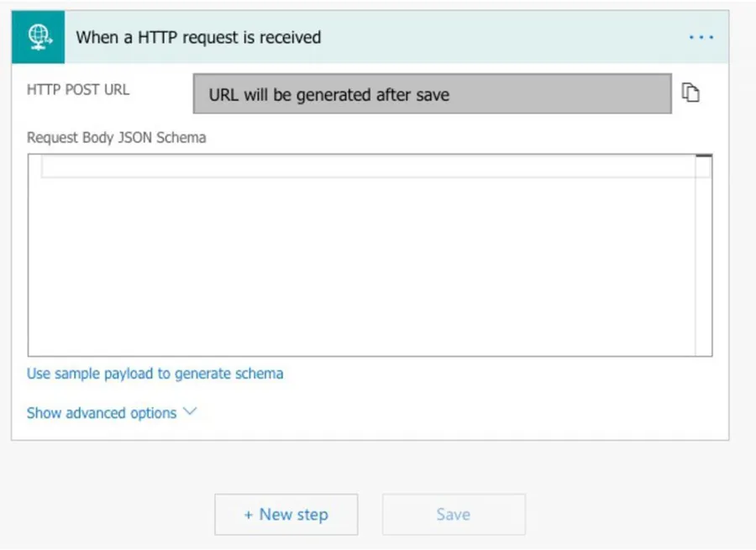Copy the HTTP POST URL
The image size is (756, 550).
tap(690, 93)
